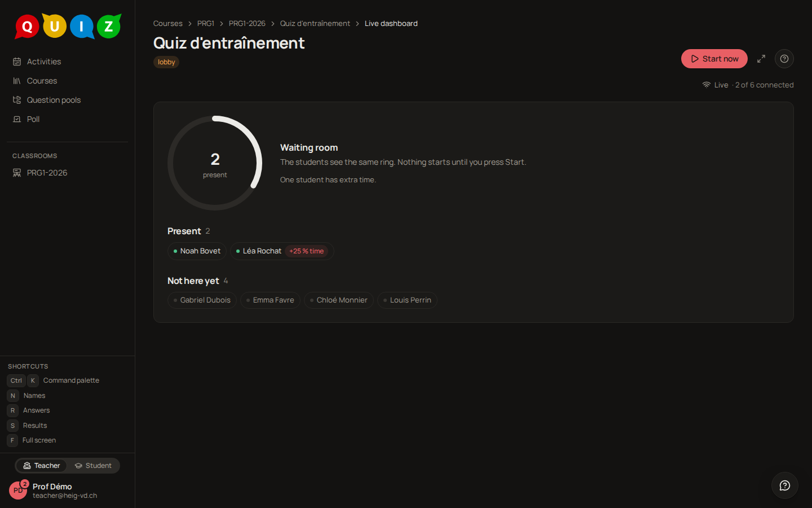This screenshot has height=508, width=812.
Task: Click the presence ring showing 2 present
Action: (215, 163)
